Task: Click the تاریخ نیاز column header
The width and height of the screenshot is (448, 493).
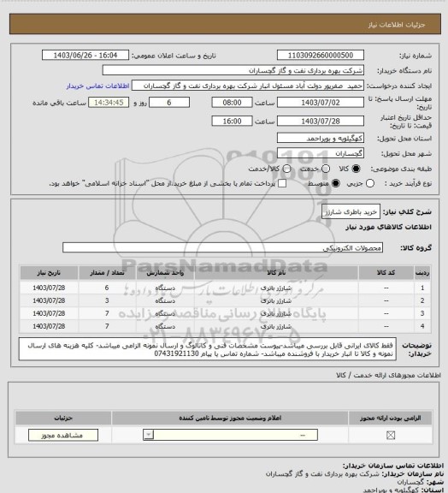Action: [49, 273]
